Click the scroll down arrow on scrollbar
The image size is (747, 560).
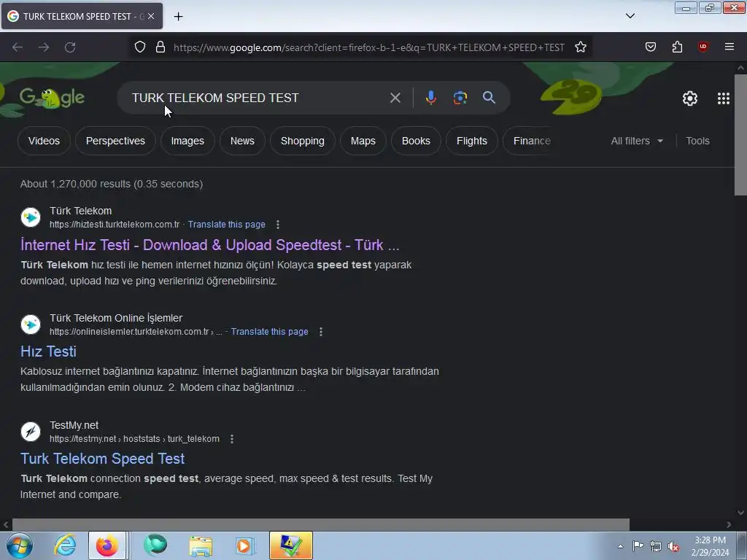pyautogui.click(x=740, y=513)
